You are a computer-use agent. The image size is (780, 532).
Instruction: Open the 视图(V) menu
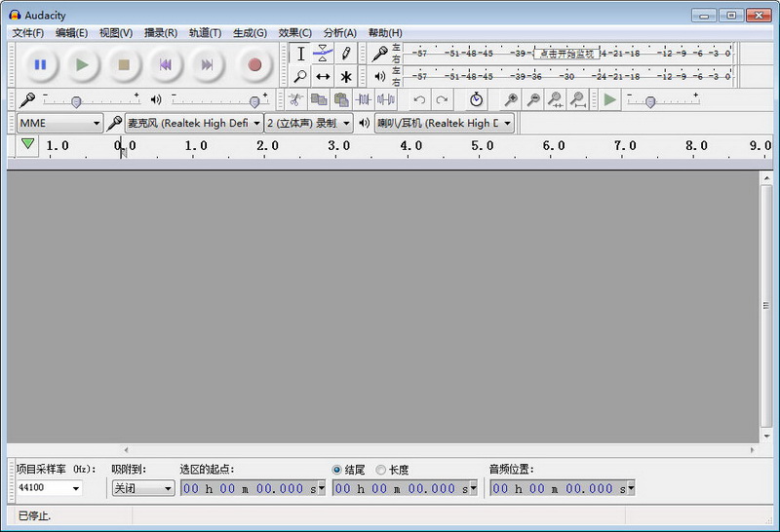[116, 33]
